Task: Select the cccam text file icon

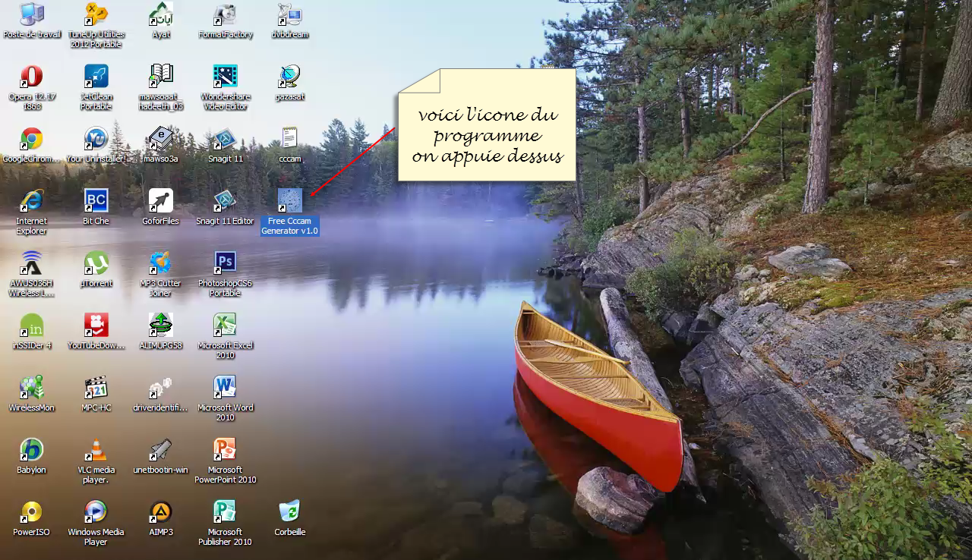Action: (289, 140)
